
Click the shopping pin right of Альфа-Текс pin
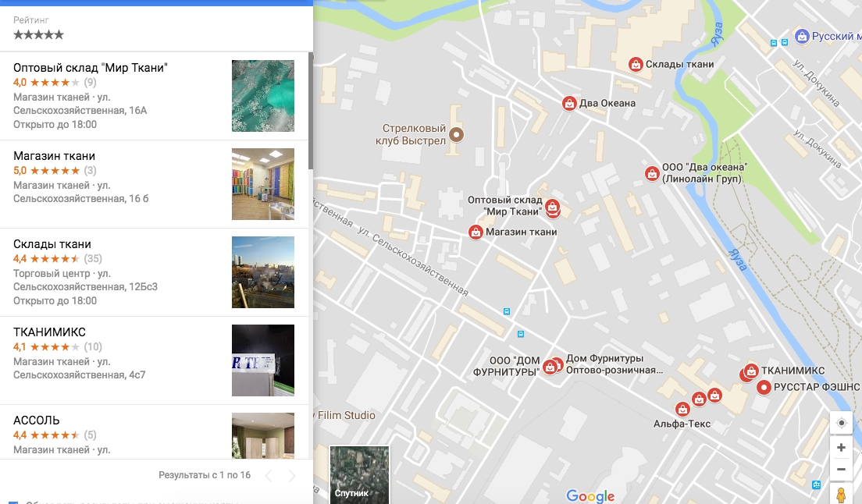(699, 399)
